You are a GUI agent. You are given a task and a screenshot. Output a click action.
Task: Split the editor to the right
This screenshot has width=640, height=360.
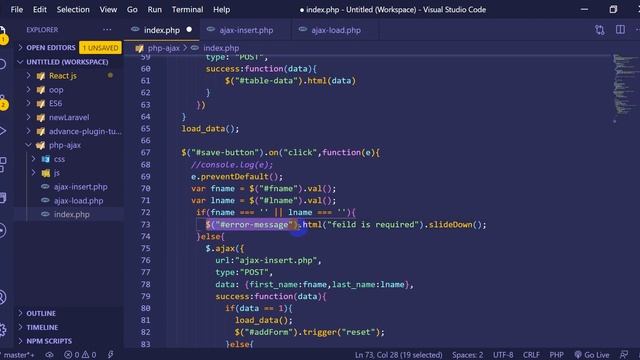tap(620, 30)
